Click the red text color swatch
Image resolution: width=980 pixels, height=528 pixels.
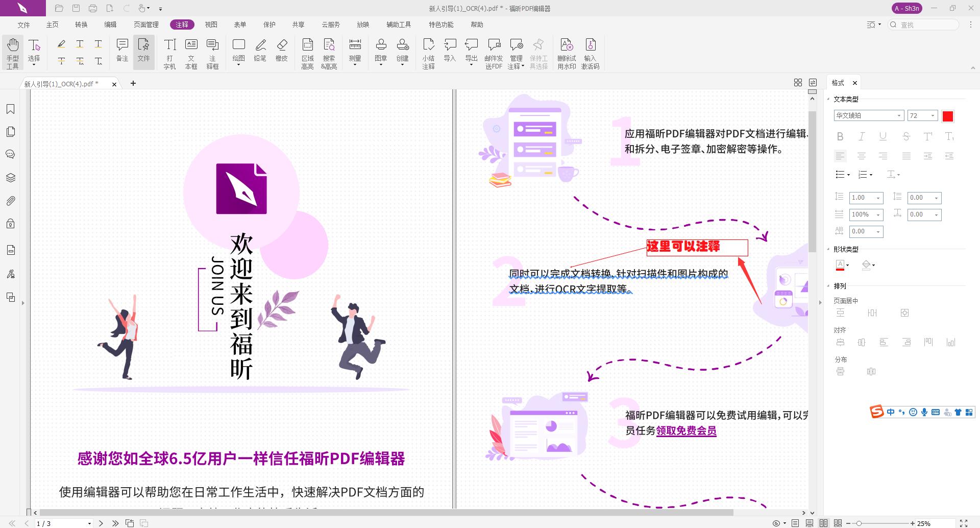[947, 116]
